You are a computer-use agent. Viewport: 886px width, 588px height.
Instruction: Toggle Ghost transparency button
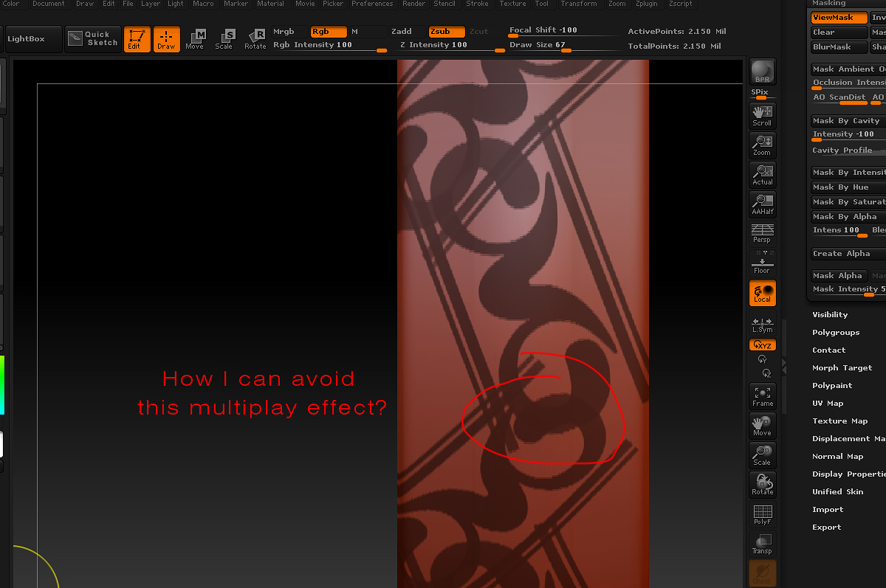click(763, 573)
